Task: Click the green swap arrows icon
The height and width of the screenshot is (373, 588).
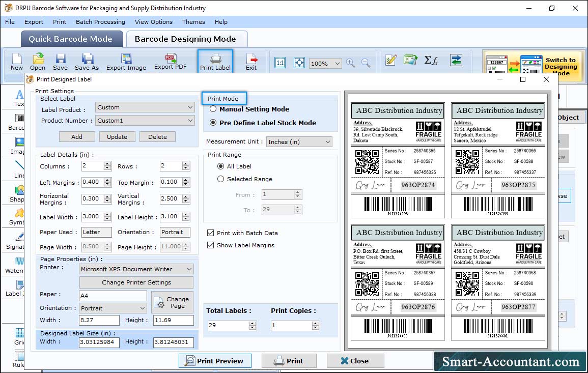Action: 456,60
